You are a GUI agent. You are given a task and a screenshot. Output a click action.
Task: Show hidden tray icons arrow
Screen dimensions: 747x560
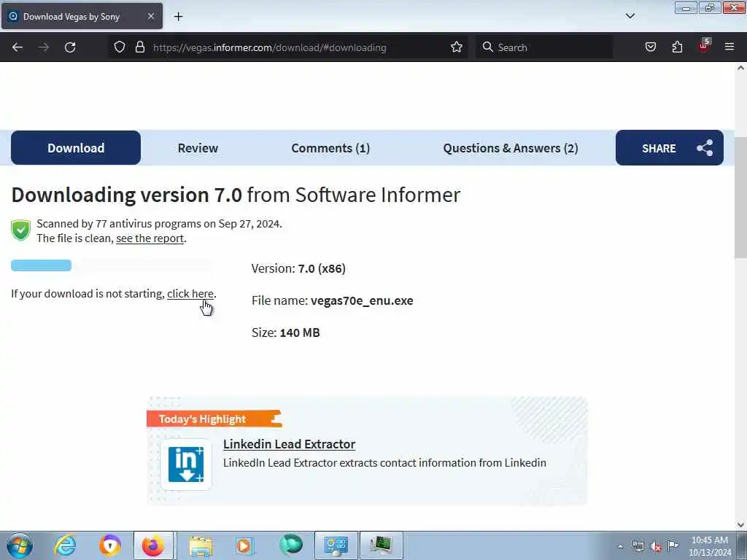620,546
